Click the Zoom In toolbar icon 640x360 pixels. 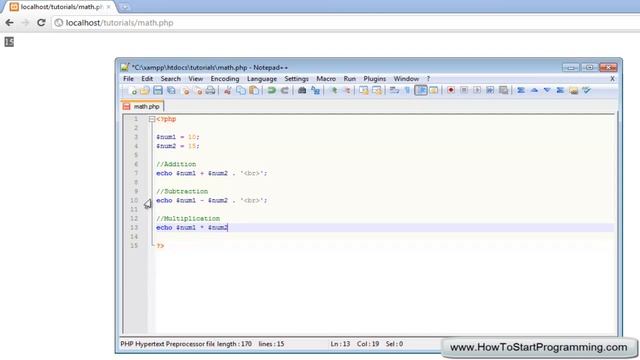coord(334,91)
